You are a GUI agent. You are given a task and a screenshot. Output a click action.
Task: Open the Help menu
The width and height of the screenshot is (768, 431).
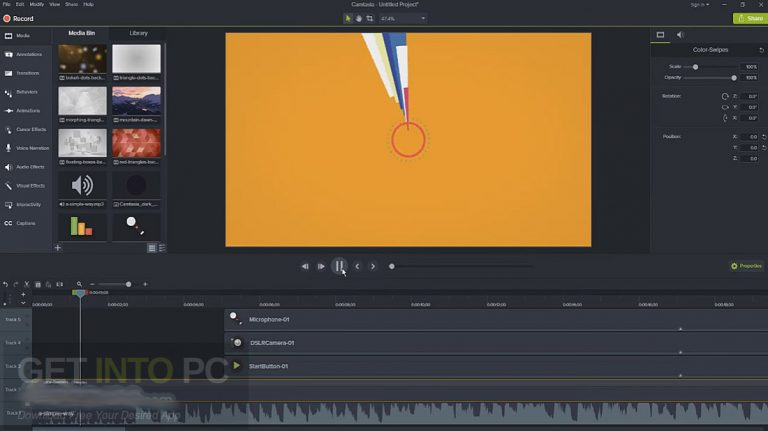point(88,4)
